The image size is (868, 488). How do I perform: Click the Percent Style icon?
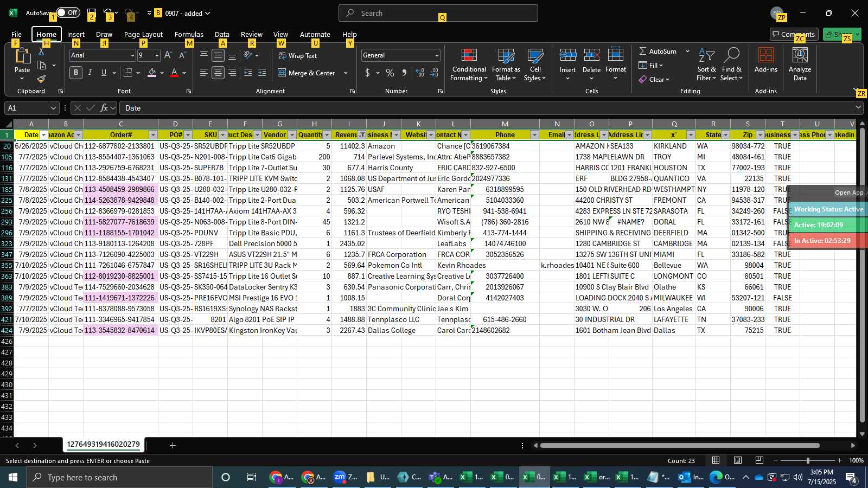(x=390, y=73)
